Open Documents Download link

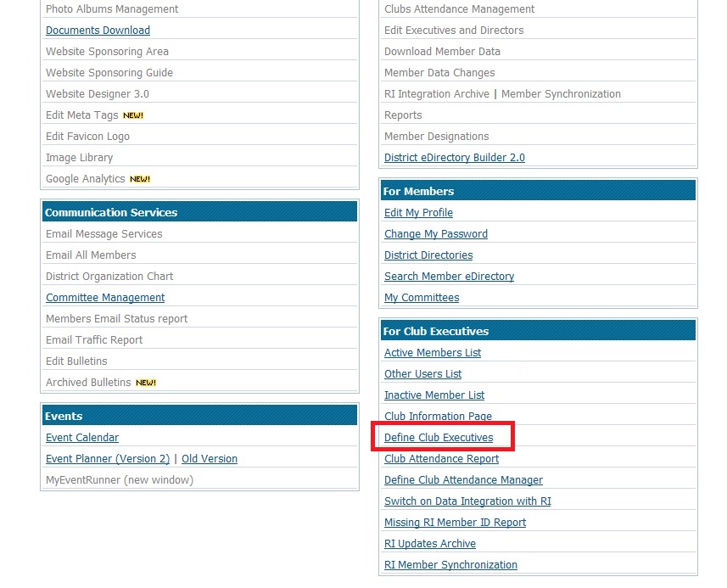(98, 31)
